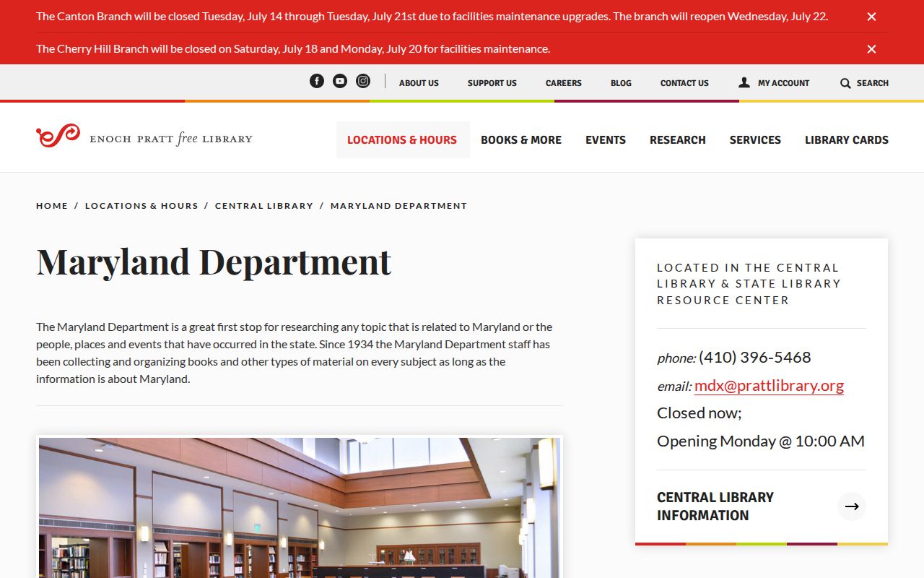Screen dimensions: 924x578
Task: Open the library's YouTube channel icon
Action: (x=340, y=81)
